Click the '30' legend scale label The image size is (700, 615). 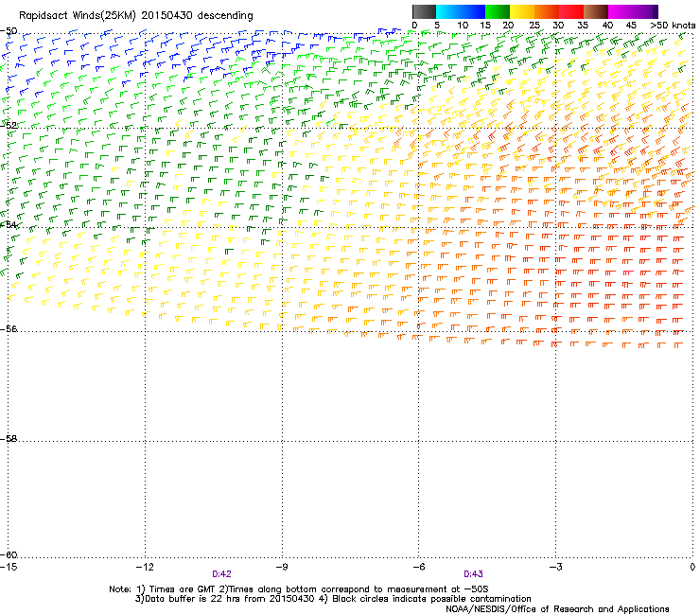pos(558,26)
